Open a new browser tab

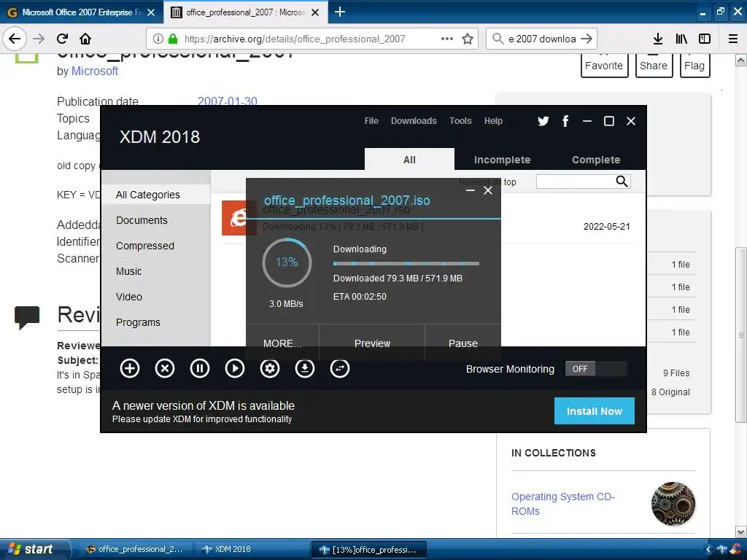coord(340,12)
